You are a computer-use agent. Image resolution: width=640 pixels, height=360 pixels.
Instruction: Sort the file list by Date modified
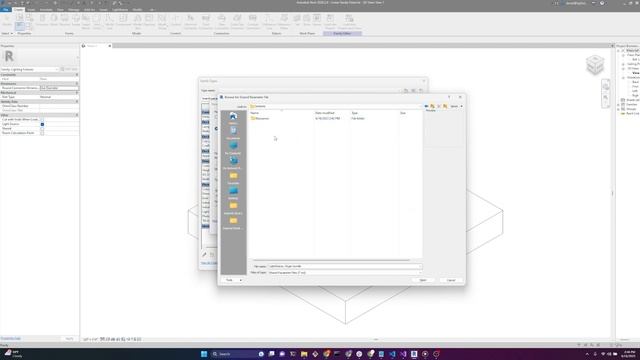pyautogui.click(x=325, y=113)
